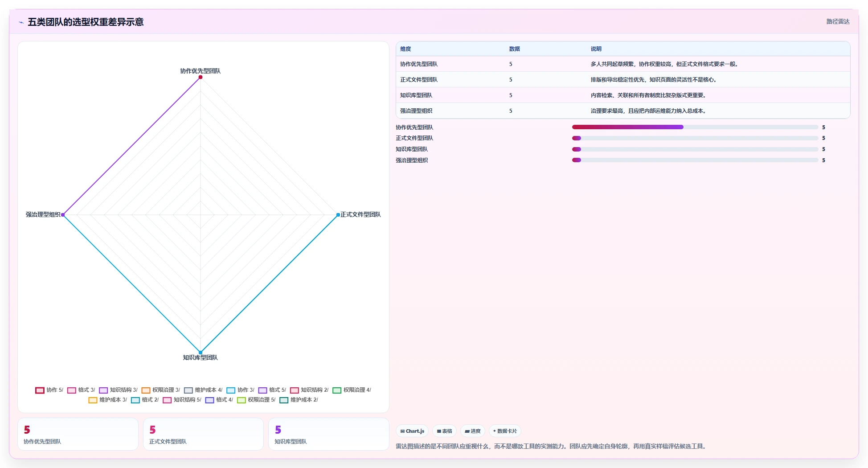Click the radar point at 正式文件型团队

(338, 215)
